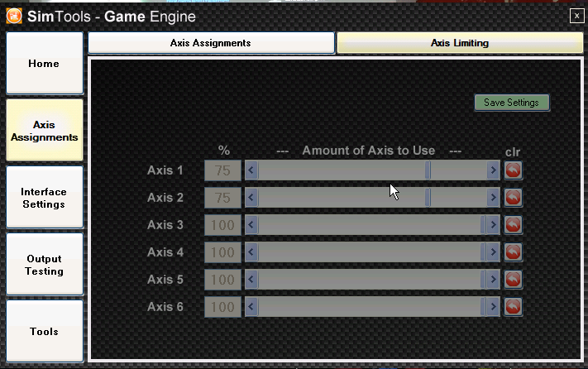Open Interface Settings in the sidebar
The image size is (588, 369).
click(x=45, y=197)
